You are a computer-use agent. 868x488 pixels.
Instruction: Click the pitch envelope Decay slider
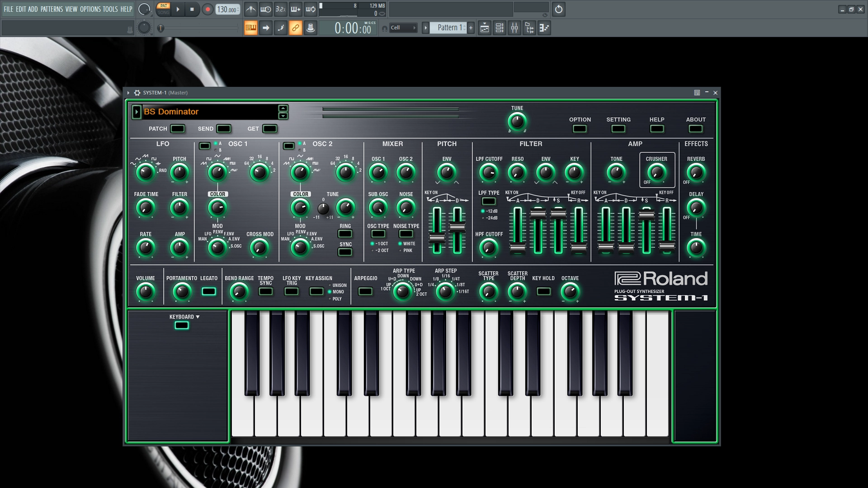tap(457, 230)
